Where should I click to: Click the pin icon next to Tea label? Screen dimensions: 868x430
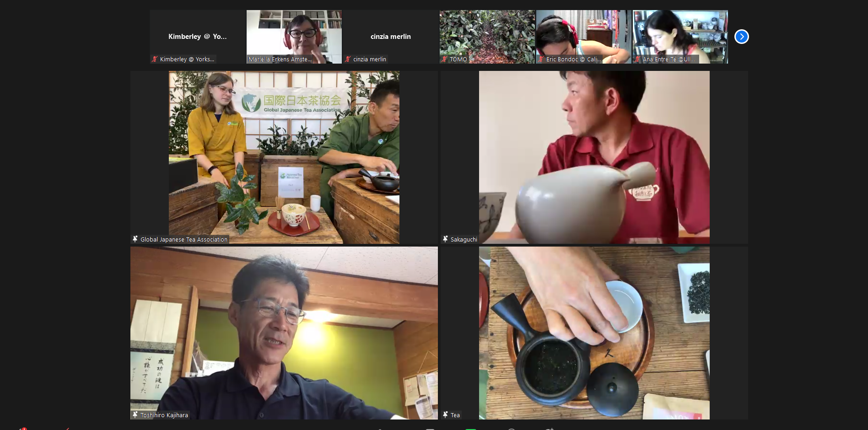pyautogui.click(x=445, y=414)
